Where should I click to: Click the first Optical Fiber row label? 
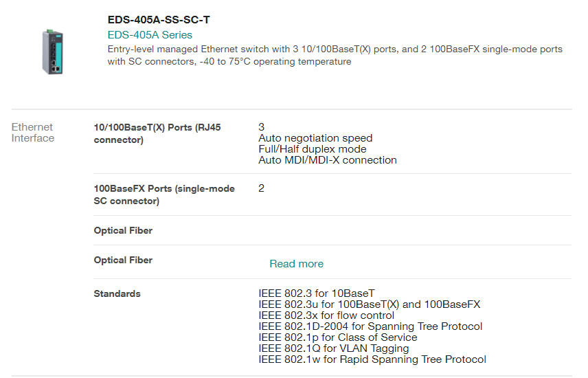click(123, 231)
